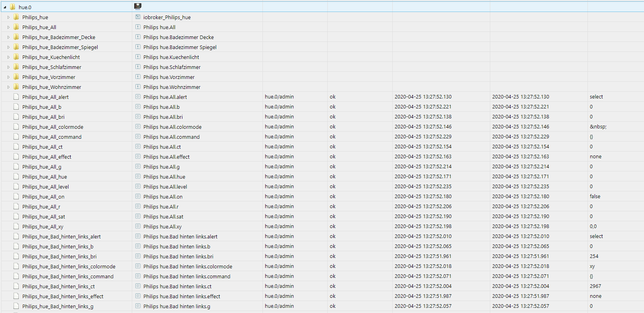Screen dimensions: 644x313
Task: Select the Philips_hue_All_ct object
Action: (x=42, y=147)
